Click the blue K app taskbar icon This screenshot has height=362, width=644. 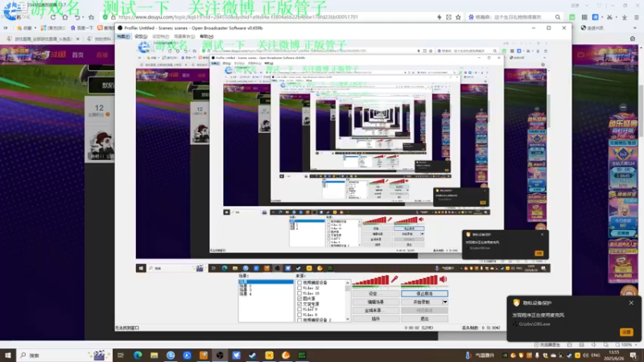[x=187, y=355]
